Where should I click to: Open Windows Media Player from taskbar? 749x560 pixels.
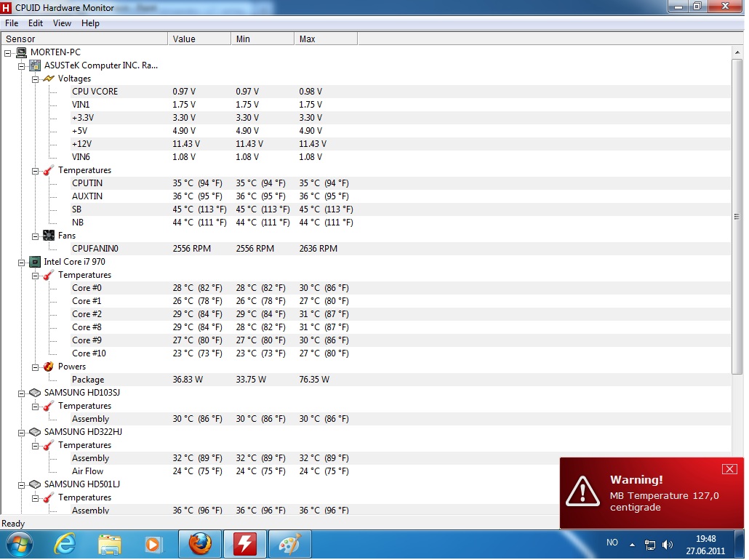pyautogui.click(x=153, y=545)
